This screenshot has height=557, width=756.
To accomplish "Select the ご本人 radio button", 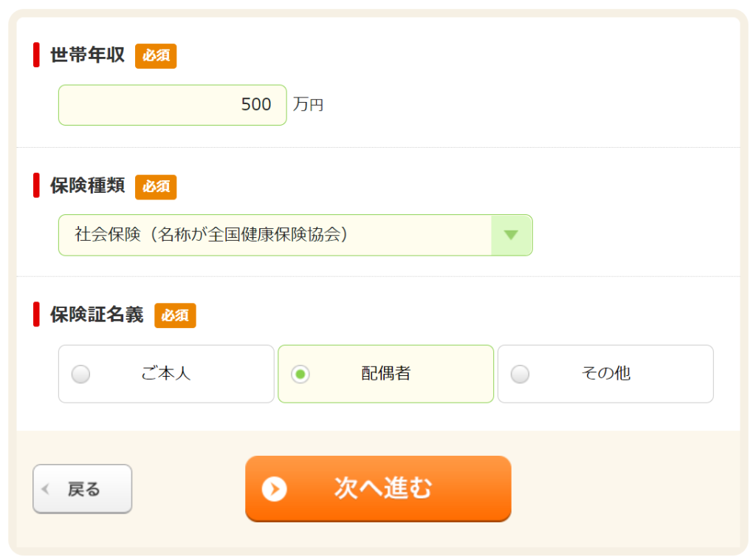I will [x=80, y=374].
